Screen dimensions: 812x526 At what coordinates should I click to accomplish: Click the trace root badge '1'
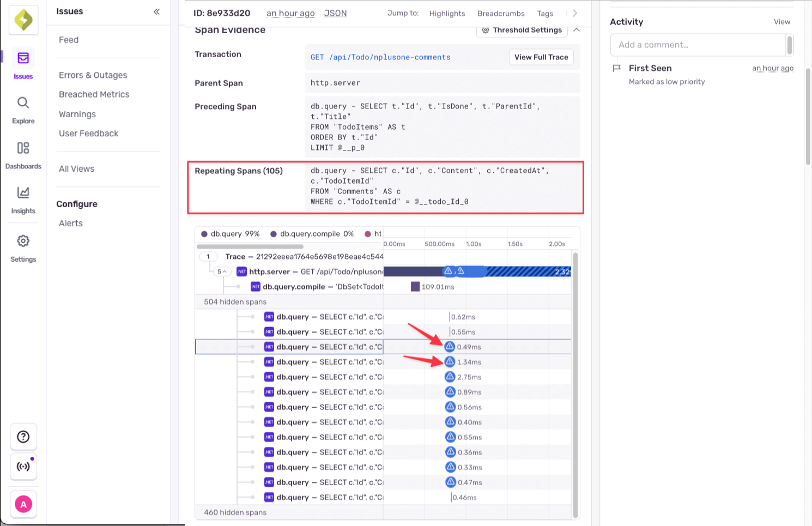208,257
